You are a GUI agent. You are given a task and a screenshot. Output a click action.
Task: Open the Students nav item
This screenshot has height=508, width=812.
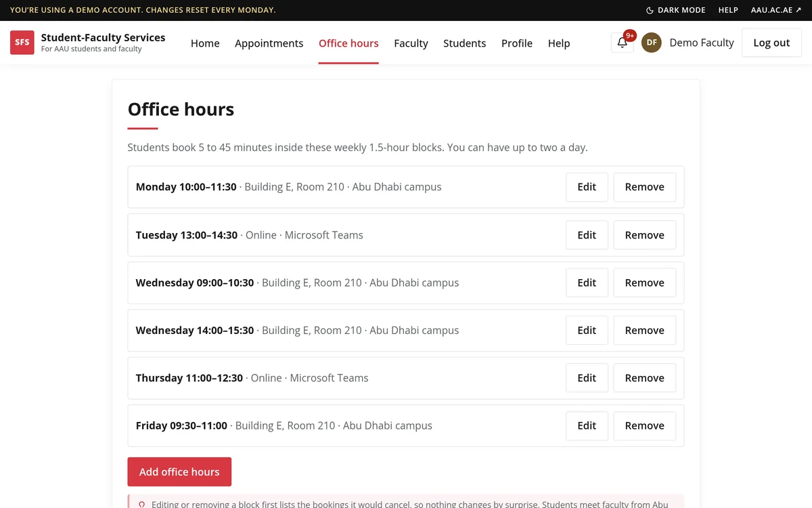pos(464,43)
